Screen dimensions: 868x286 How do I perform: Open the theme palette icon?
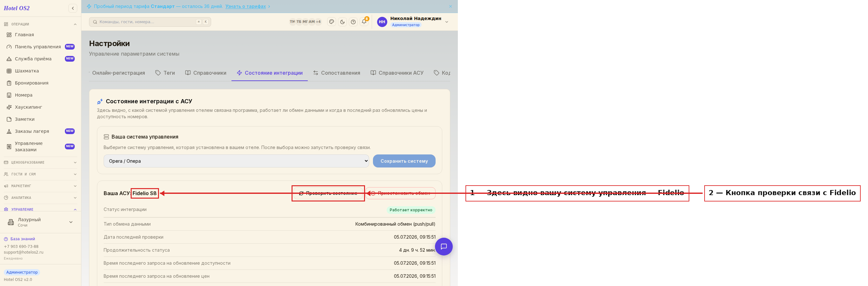point(332,22)
